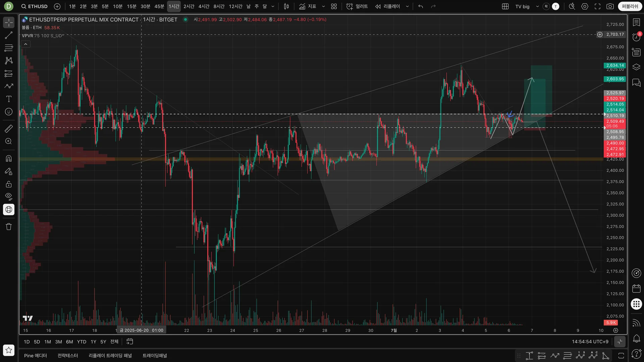The width and height of the screenshot is (644, 362).
Task: Switch to the 전략테스터 tab
Action: tap(67, 356)
